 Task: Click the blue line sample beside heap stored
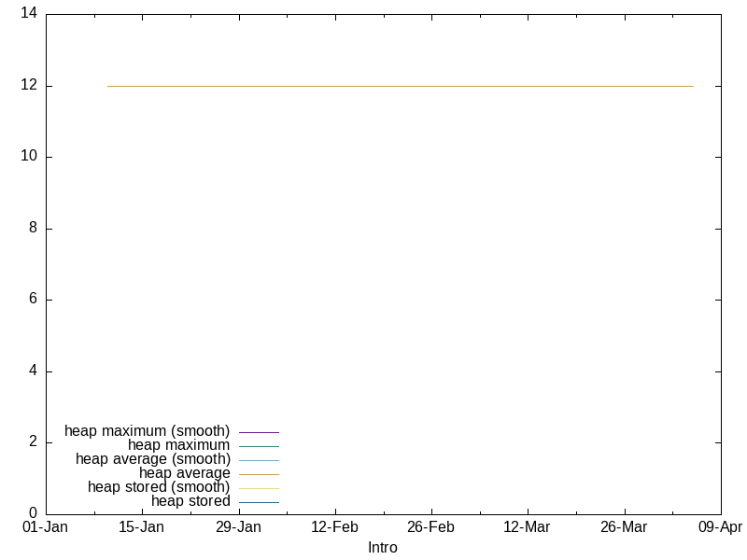(x=259, y=502)
